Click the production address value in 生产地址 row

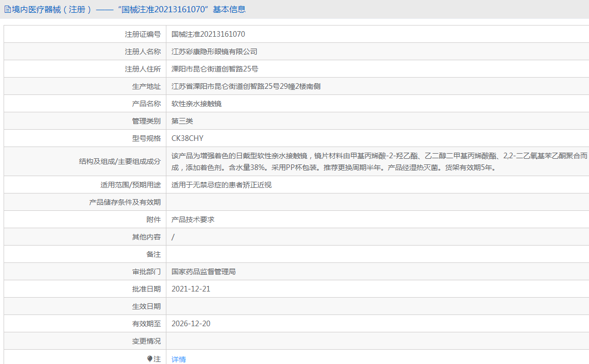click(x=246, y=86)
